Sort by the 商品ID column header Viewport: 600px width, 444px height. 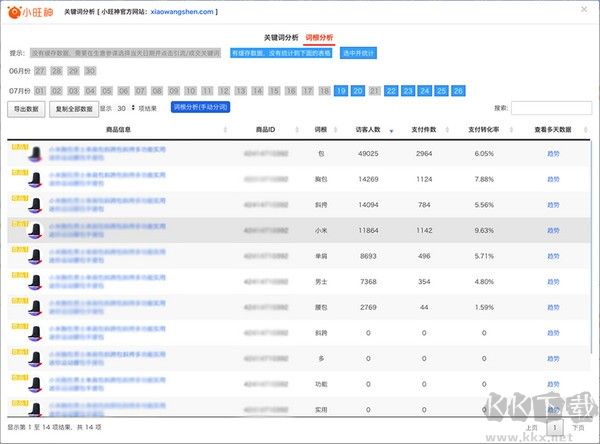click(x=265, y=129)
